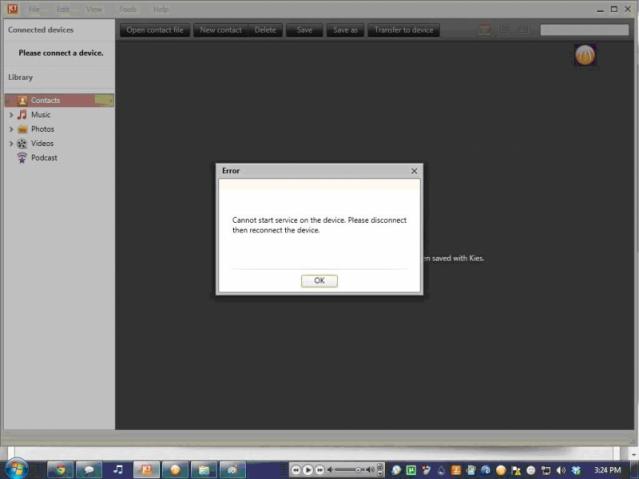Click the 'Please connect a device.' text
639x479 pixels.
coord(61,53)
